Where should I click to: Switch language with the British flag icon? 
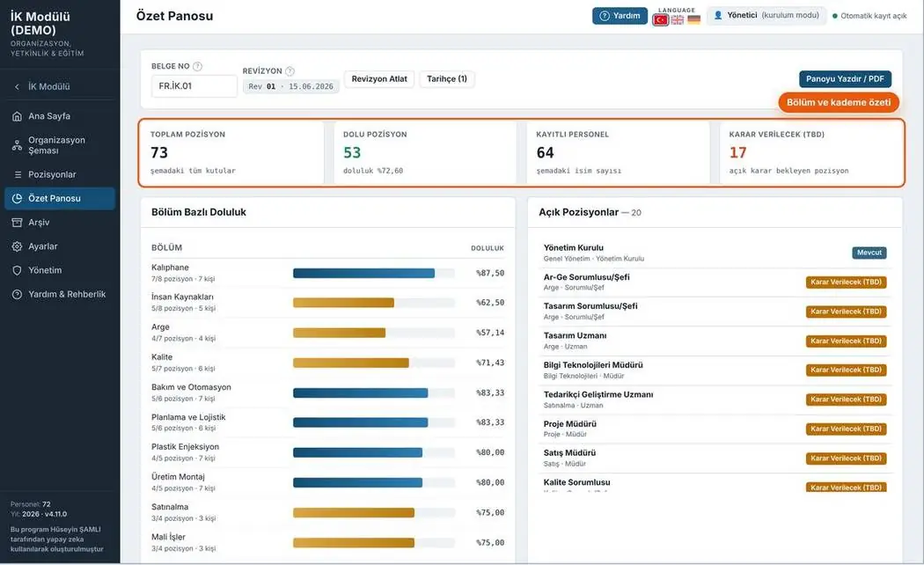[678, 20]
